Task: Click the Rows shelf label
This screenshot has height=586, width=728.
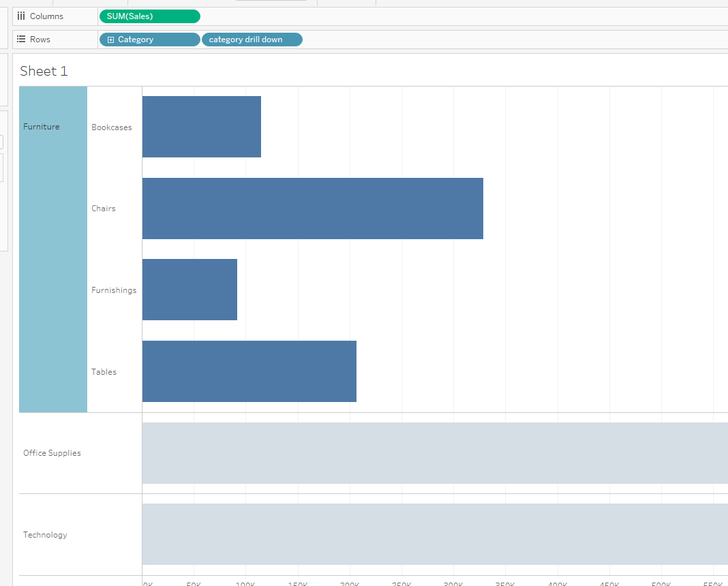Action: (40, 40)
